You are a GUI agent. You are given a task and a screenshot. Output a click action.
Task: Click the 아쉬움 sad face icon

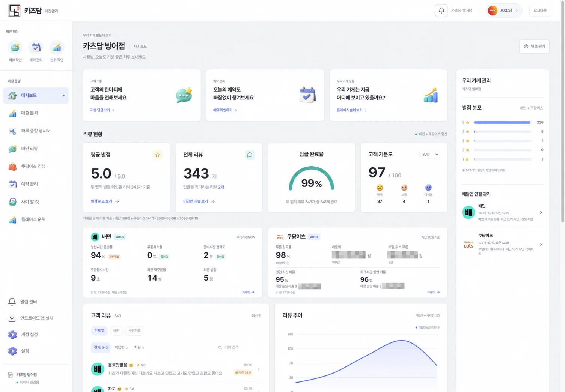coord(428,188)
